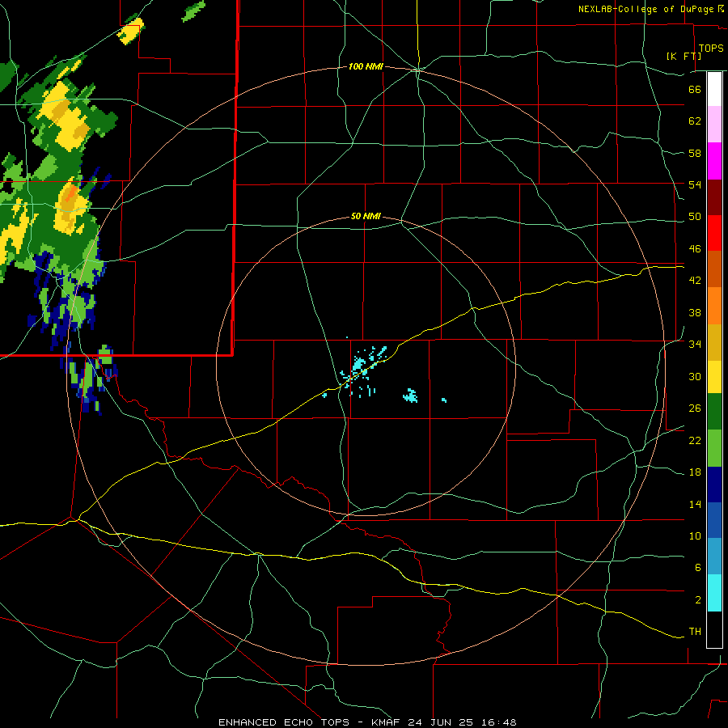Click the "TOPS" legend title
The image size is (728, 728).
(711, 49)
